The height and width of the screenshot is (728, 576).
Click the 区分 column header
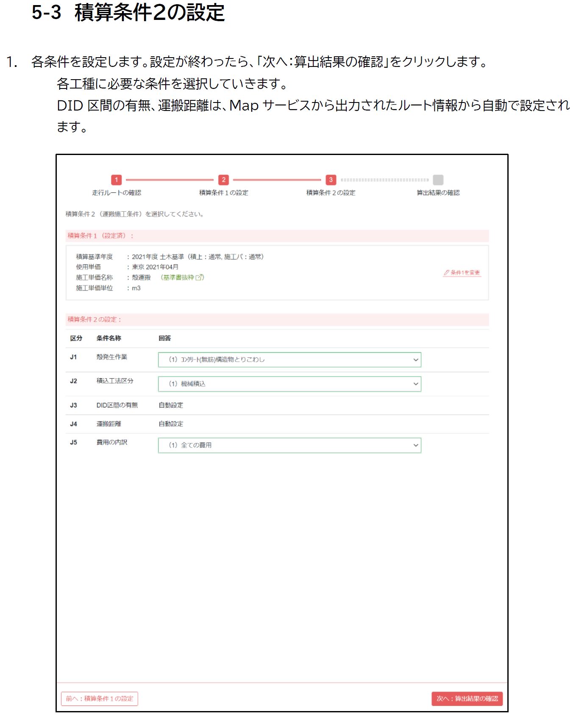click(76, 338)
